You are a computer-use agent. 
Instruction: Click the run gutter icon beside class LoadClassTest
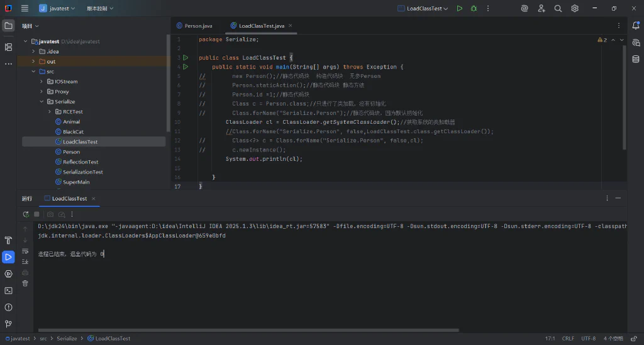point(186,57)
